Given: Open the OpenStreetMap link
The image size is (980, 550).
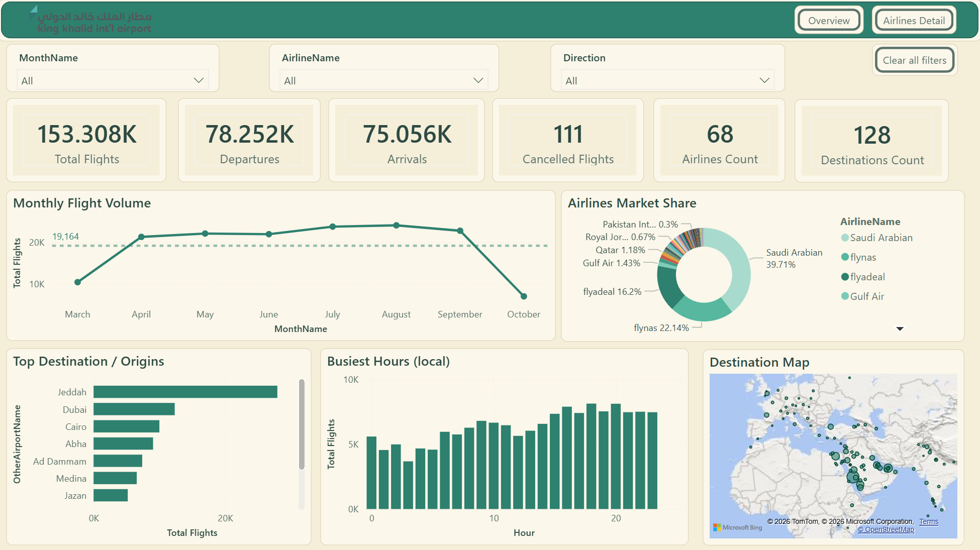Looking at the screenshot, I should (x=886, y=529).
